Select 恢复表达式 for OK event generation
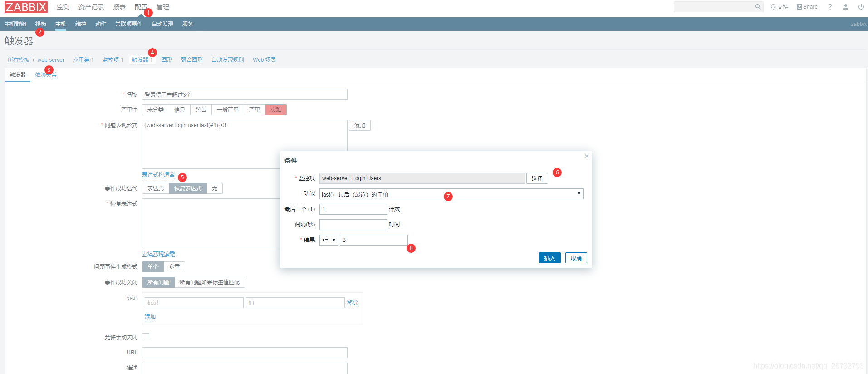Screen dimensions: 868x374 [188, 188]
